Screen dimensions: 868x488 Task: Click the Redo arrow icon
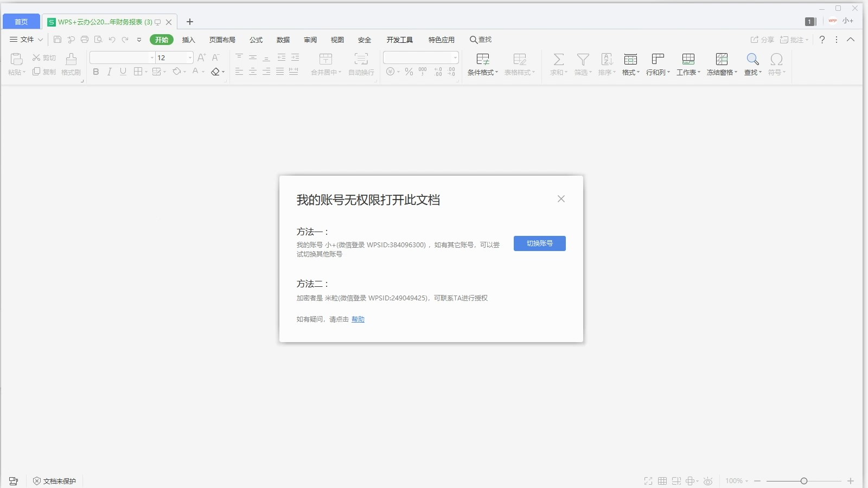click(x=125, y=40)
